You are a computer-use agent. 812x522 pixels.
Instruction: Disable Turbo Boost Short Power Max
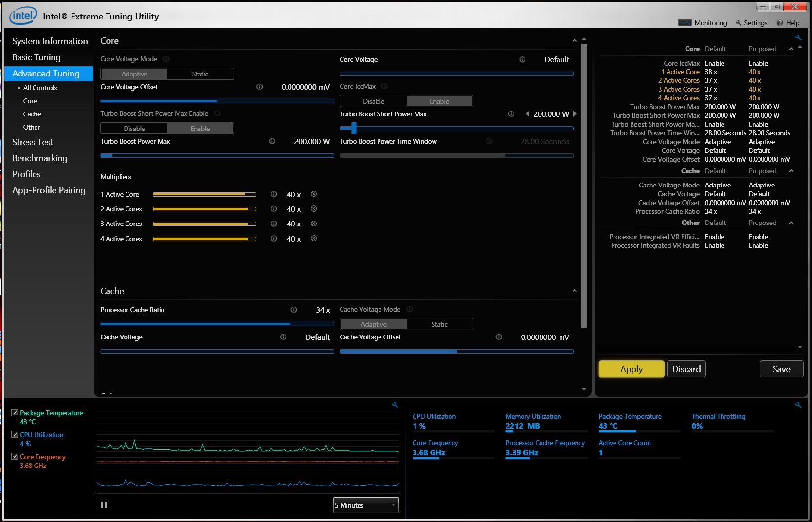click(134, 129)
